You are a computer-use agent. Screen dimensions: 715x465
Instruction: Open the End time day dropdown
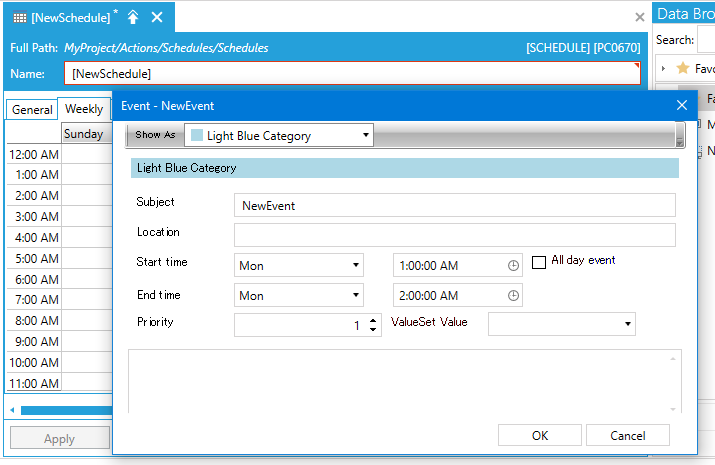pos(356,296)
